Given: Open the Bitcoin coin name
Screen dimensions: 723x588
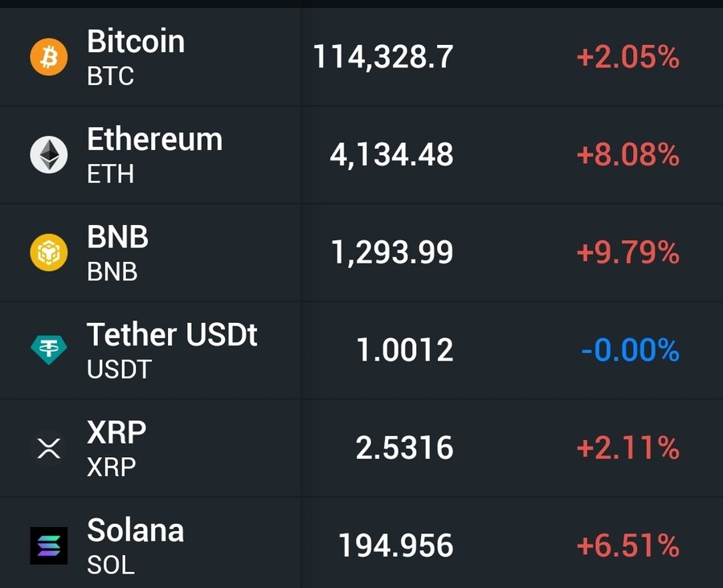Looking at the screenshot, I should (x=136, y=42).
